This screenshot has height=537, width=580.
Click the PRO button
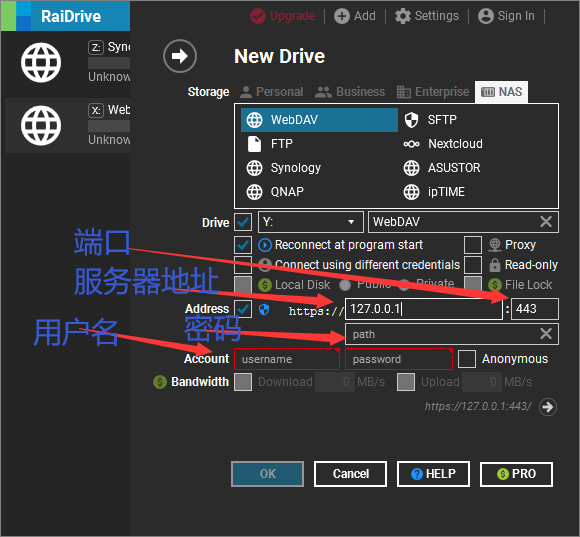516,474
